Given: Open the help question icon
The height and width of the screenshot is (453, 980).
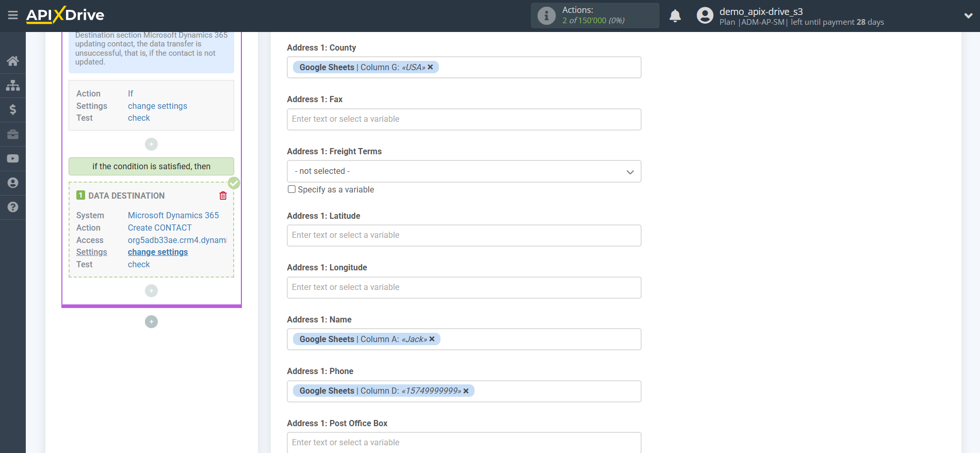Looking at the screenshot, I should coord(13,207).
